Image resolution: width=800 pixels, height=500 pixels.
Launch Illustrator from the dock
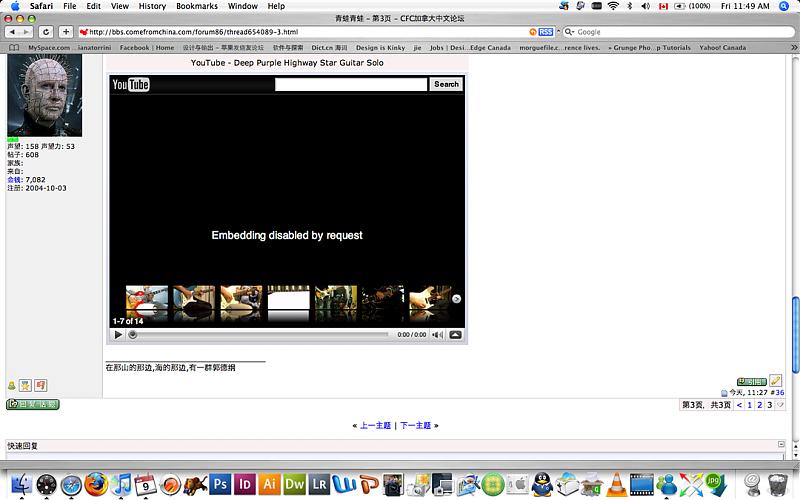pos(269,484)
